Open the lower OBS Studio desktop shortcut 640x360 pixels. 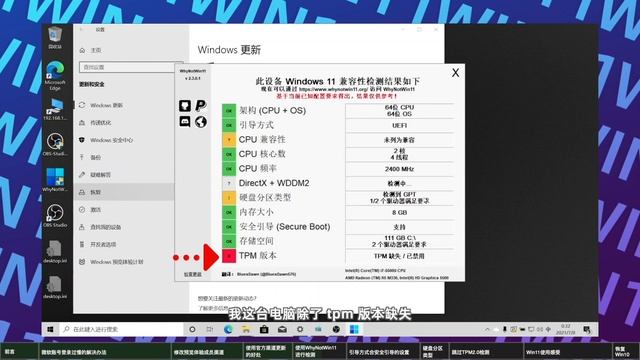tap(55, 216)
